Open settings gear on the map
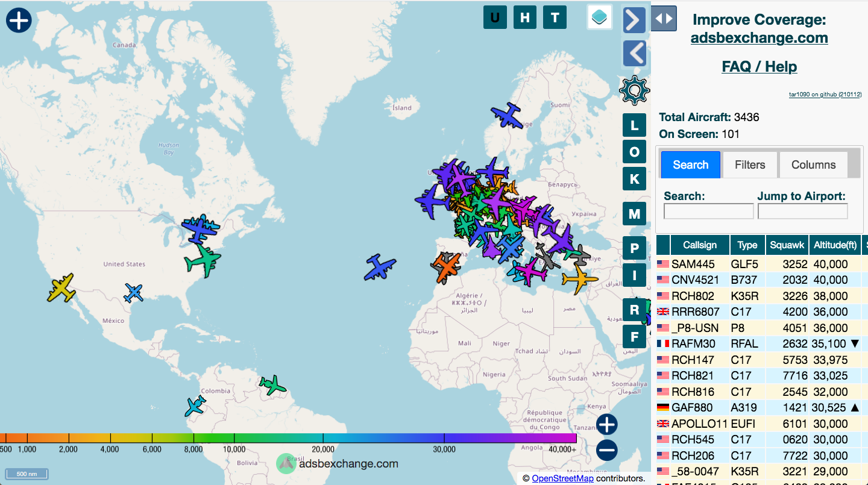 point(634,91)
